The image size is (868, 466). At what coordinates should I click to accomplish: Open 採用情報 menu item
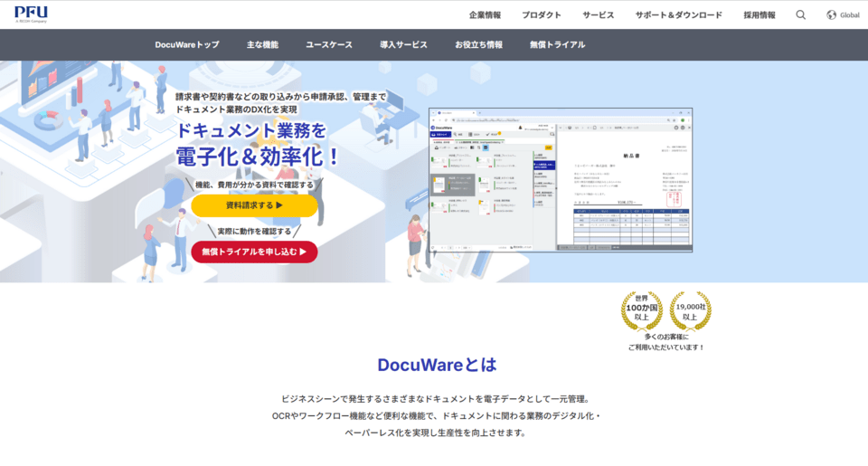click(x=759, y=15)
